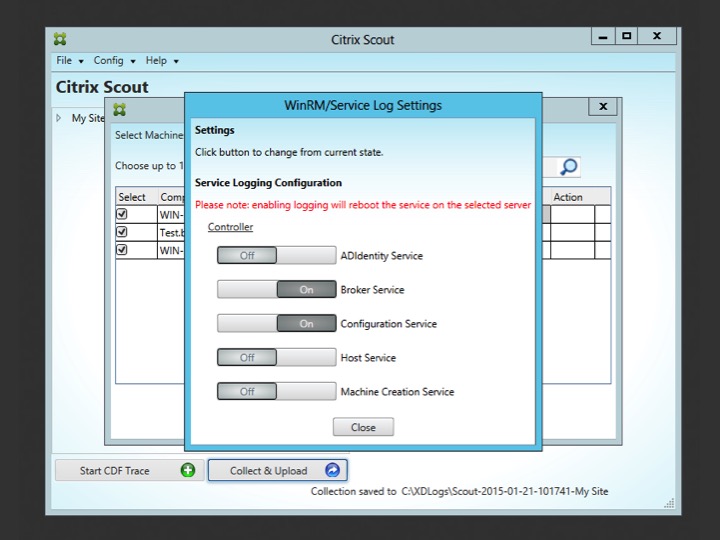Click the Host Service label
The image size is (720, 540).
[368, 358]
